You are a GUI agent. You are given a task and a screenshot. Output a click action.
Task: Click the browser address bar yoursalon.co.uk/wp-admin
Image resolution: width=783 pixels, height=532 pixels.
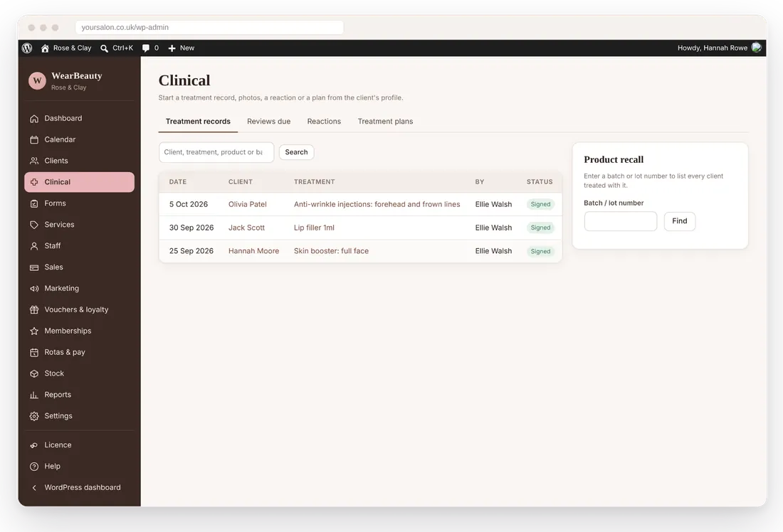pos(209,28)
